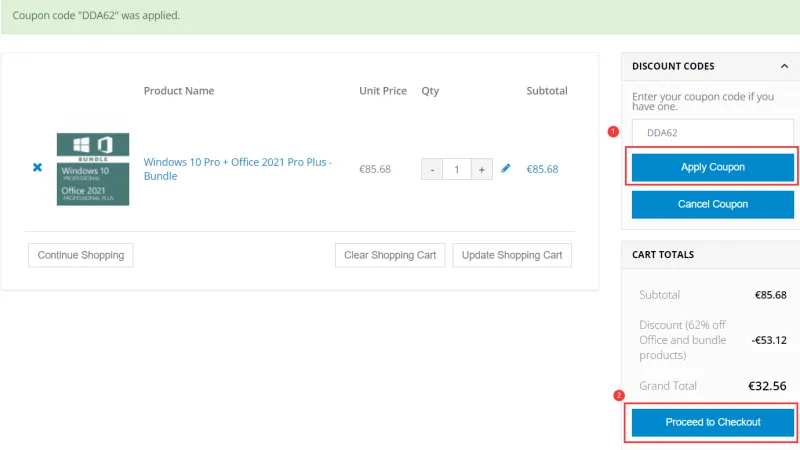
Task: Increase quantity with the plus button
Action: click(481, 169)
